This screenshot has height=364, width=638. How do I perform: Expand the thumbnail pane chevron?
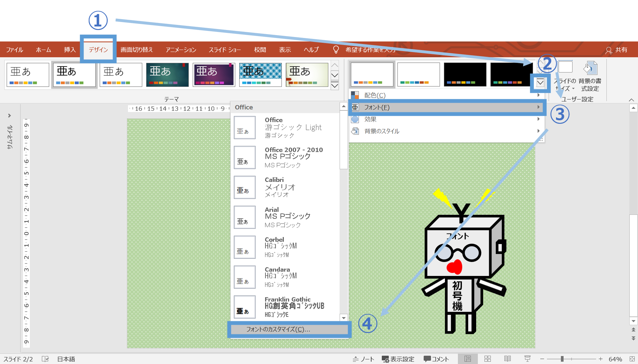click(9, 115)
